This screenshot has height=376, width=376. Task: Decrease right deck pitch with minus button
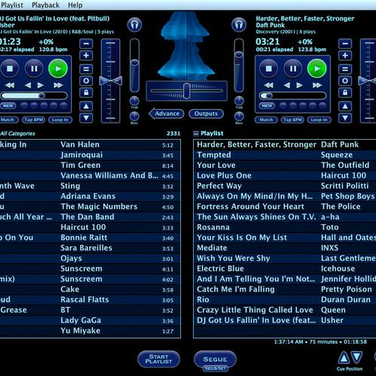345,44
